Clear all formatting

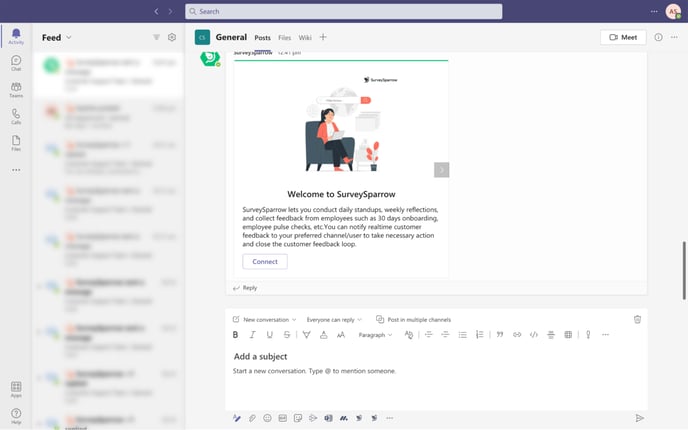[408, 335]
